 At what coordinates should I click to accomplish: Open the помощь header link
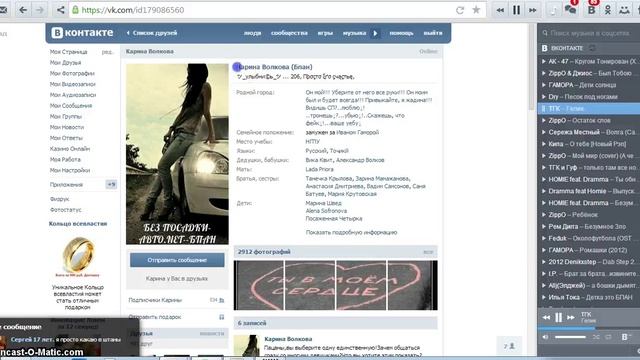pyautogui.click(x=401, y=33)
